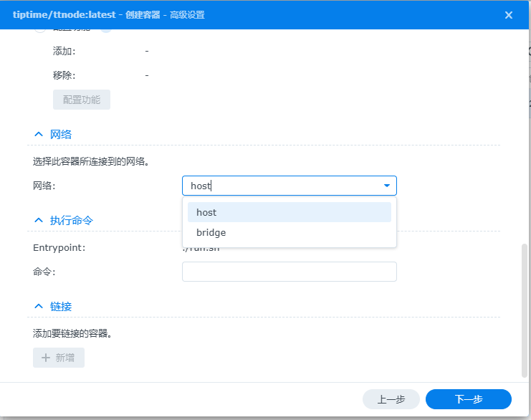Click the plus icon beside 新增
The width and height of the screenshot is (531, 420).
pos(46,358)
